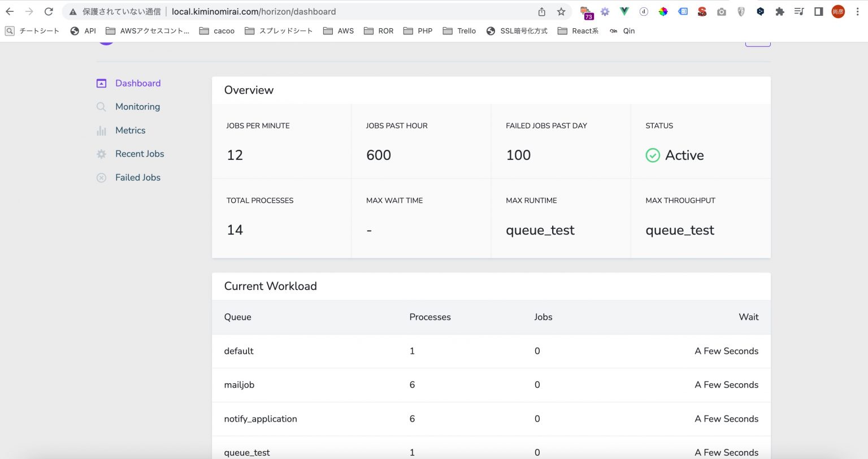The image size is (868, 459).
Task: Expand the PHP bookmark folder
Action: (x=418, y=31)
